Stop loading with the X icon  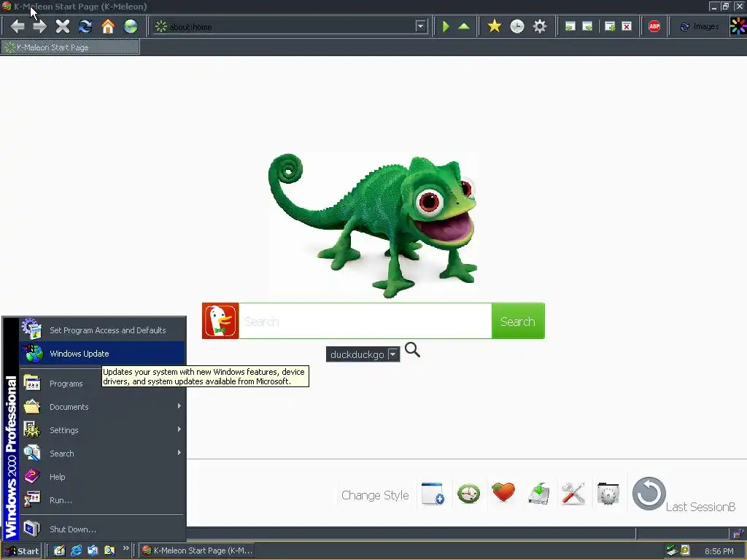click(x=63, y=26)
